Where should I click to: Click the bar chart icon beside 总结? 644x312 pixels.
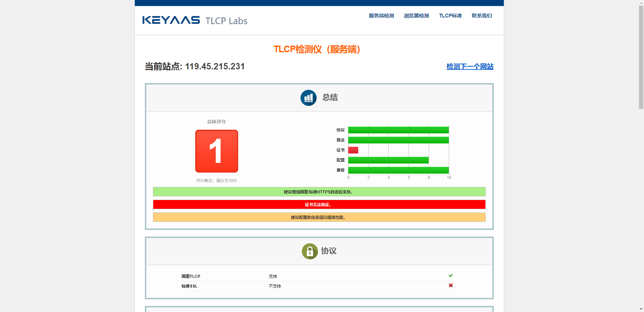308,98
